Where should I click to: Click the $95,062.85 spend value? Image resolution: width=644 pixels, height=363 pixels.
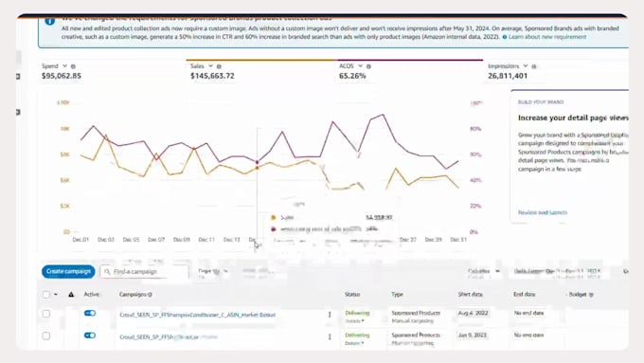coord(62,76)
